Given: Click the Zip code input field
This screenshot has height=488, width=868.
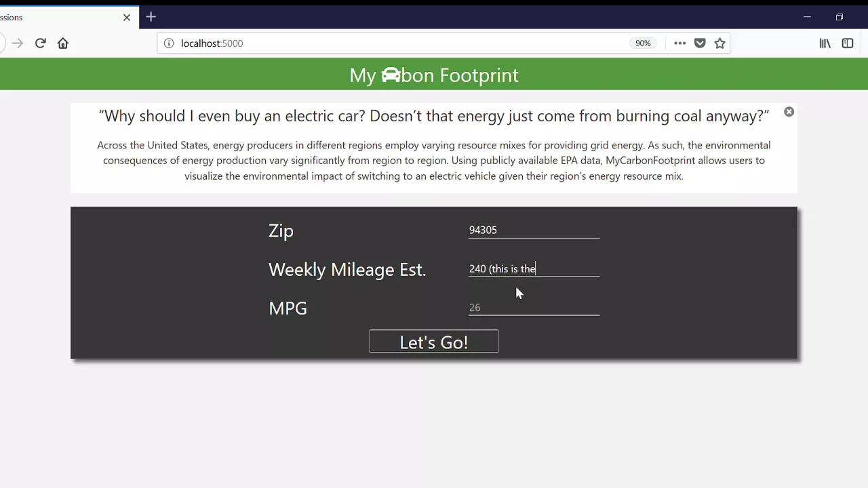Looking at the screenshot, I should point(534,230).
